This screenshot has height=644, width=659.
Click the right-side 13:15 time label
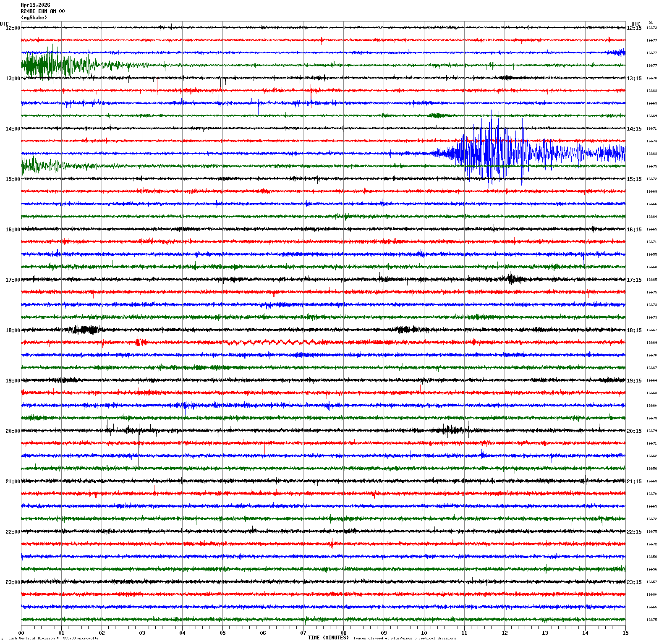[x=634, y=79]
